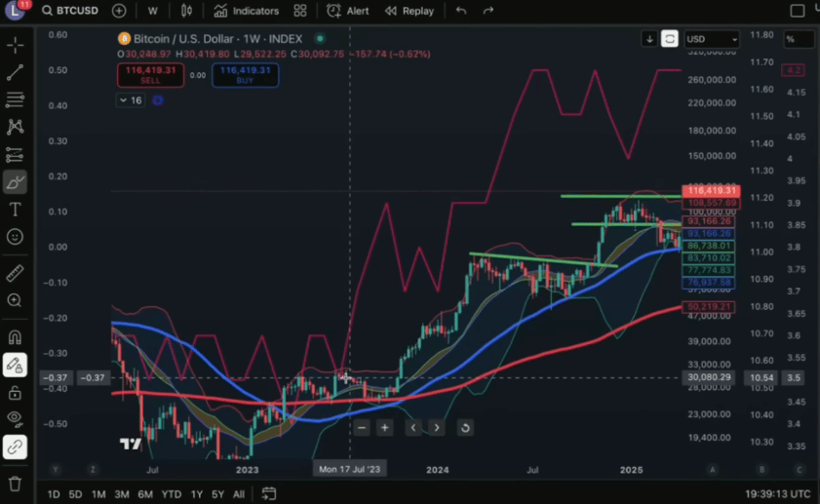This screenshot has height=504, width=820.
Task: Open the go to date calendar
Action: pyautogui.click(x=269, y=493)
